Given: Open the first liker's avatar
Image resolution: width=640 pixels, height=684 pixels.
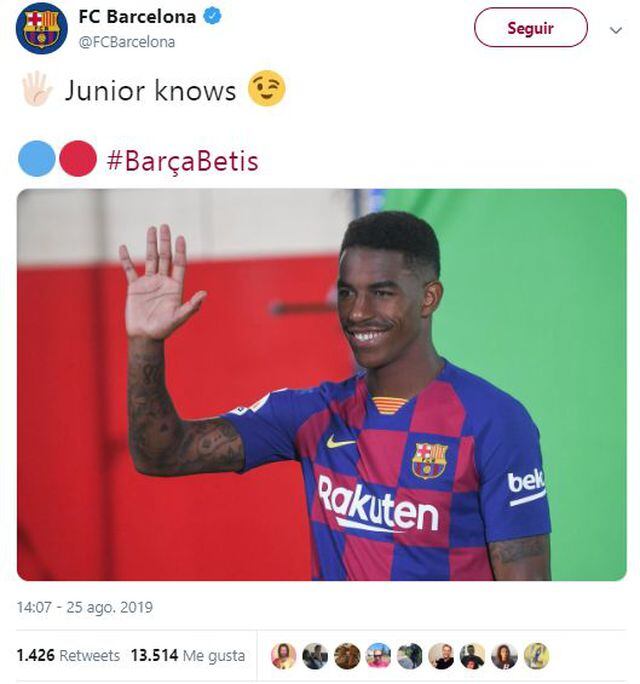Looking at the screenshot, I should coord(283,655).
